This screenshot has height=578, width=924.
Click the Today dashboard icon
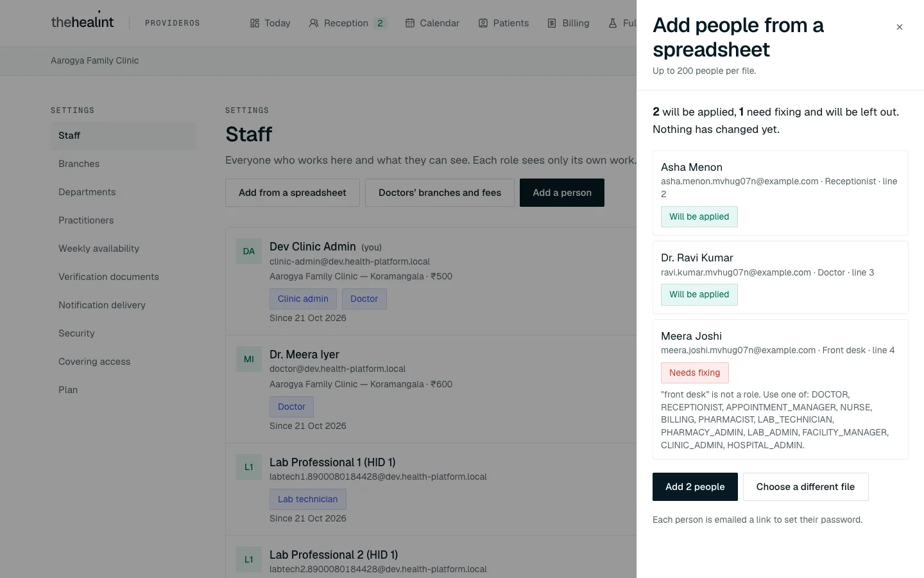pyautogui.click(x=255, y=23)
